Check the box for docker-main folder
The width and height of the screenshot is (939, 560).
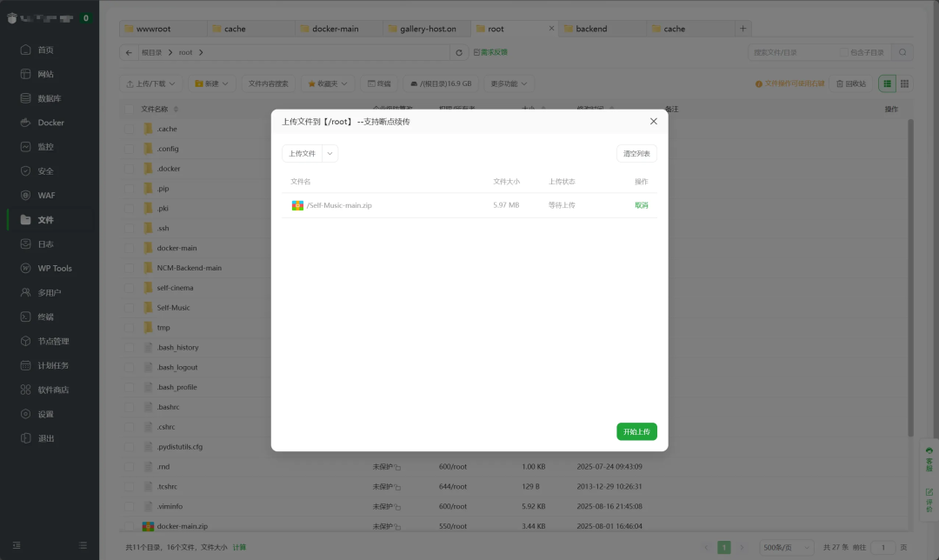point(129,248)
